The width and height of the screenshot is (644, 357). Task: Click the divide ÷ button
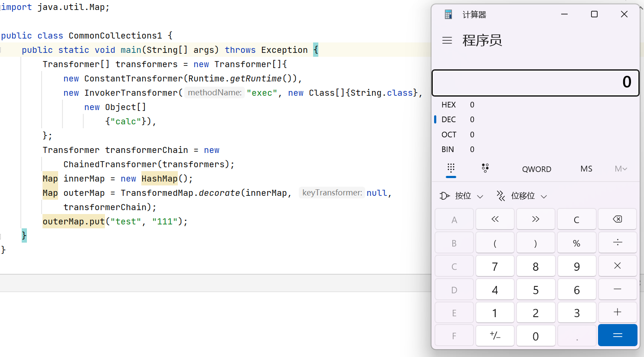click(618, 243)
